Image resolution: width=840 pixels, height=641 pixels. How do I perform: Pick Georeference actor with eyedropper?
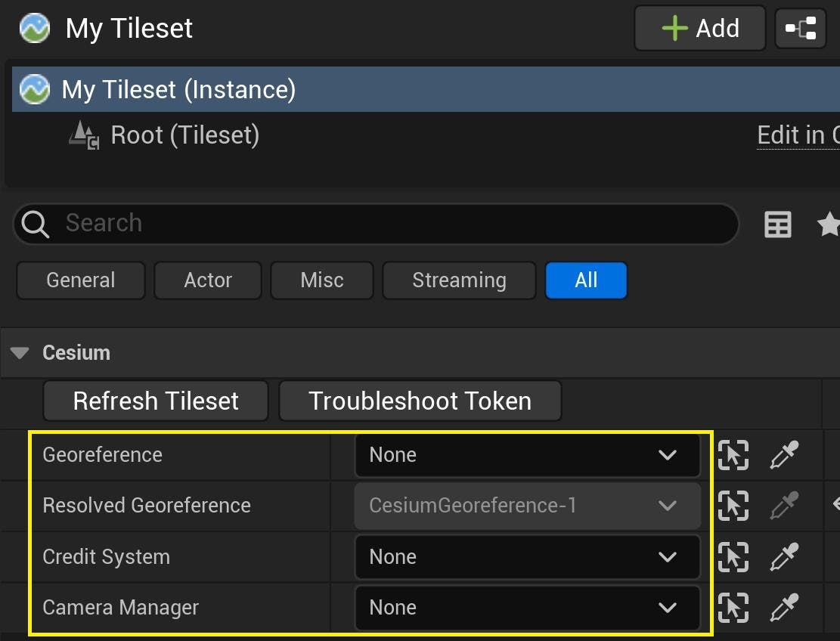784,455
